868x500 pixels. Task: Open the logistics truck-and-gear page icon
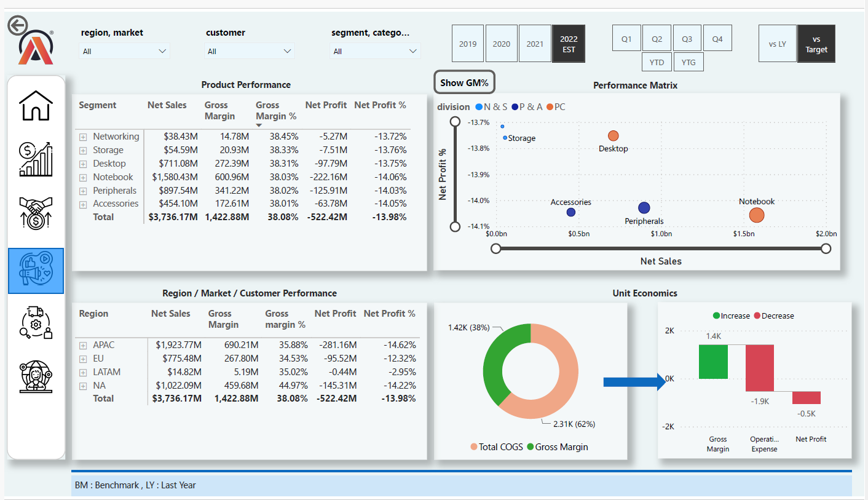pyautogui.click(x=36, y=323)
